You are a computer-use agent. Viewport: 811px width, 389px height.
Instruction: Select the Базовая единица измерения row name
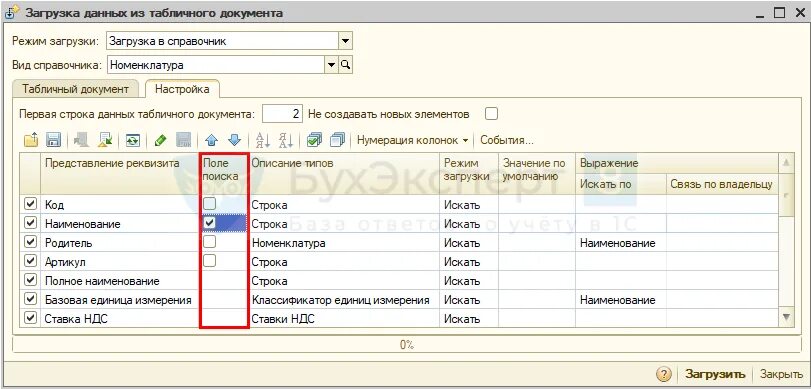tap(118, 300)
